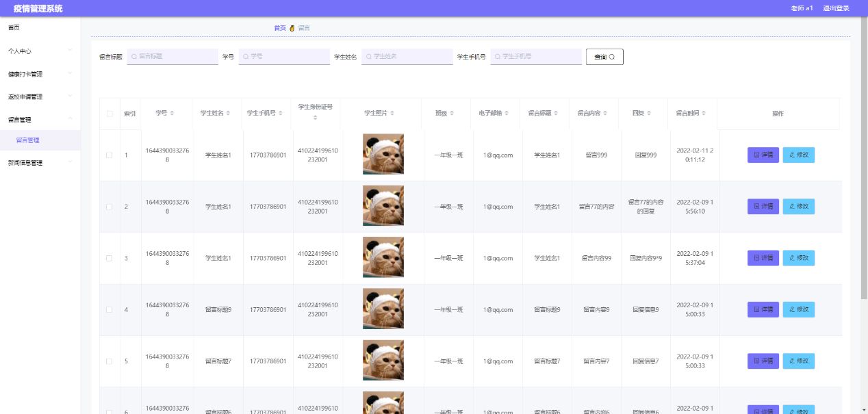Focus the 留言标题 search input

tap(173, 56)
